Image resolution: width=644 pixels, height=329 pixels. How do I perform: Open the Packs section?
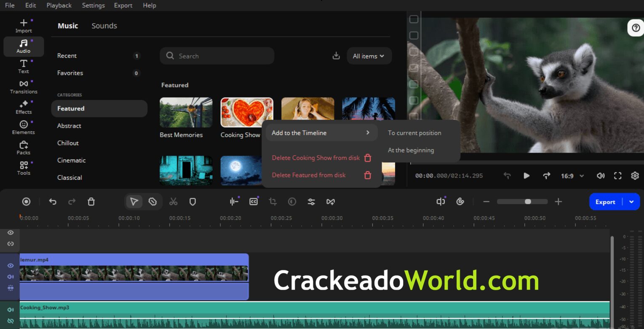coord(24,148)
